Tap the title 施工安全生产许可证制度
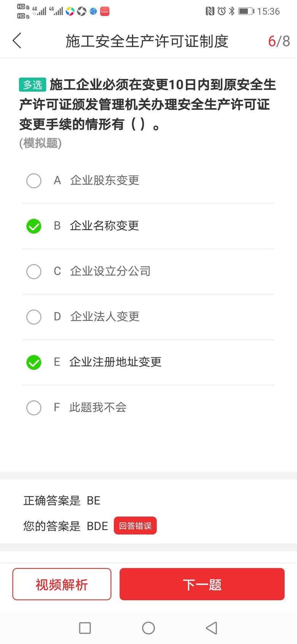 tap(147, 41)
